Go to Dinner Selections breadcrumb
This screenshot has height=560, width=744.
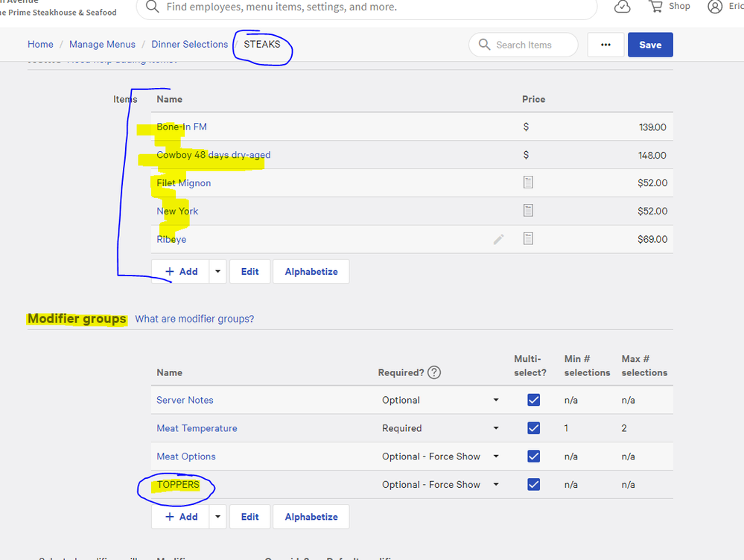pos(189,45)
